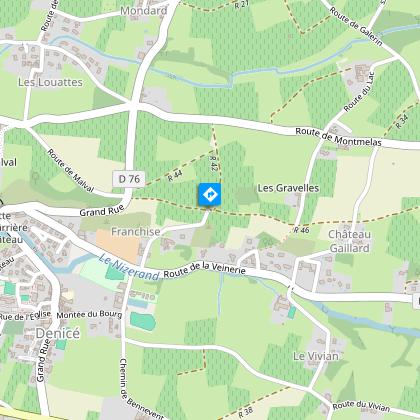Select the Route de Montmelas road label
This screenshot has height=420, width=420.
(338, 137)
